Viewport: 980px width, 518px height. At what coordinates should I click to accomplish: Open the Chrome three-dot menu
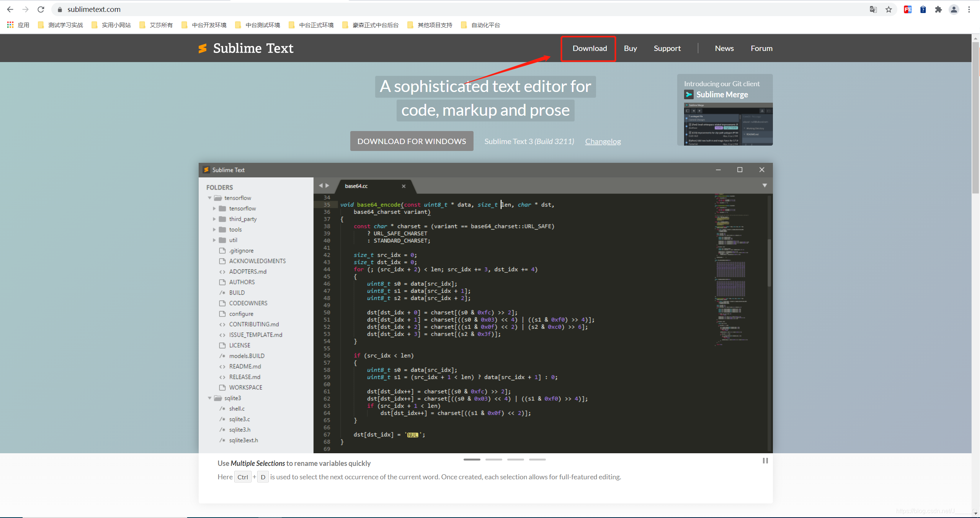pyautogui.click(x=969, y=10)
